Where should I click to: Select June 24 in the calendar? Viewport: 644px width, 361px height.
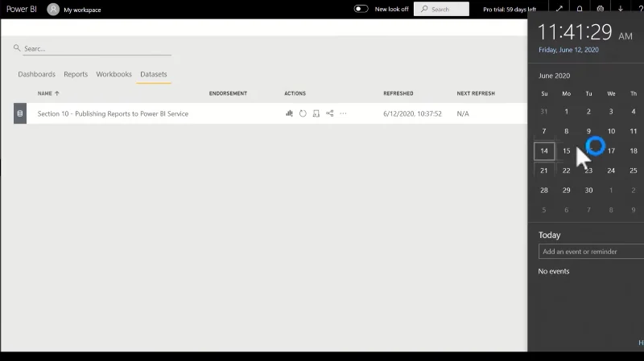[x=611, y=170]
